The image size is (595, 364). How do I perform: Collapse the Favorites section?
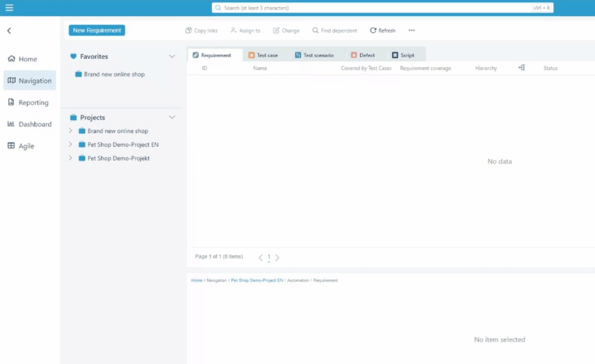[x=172, y=56]
